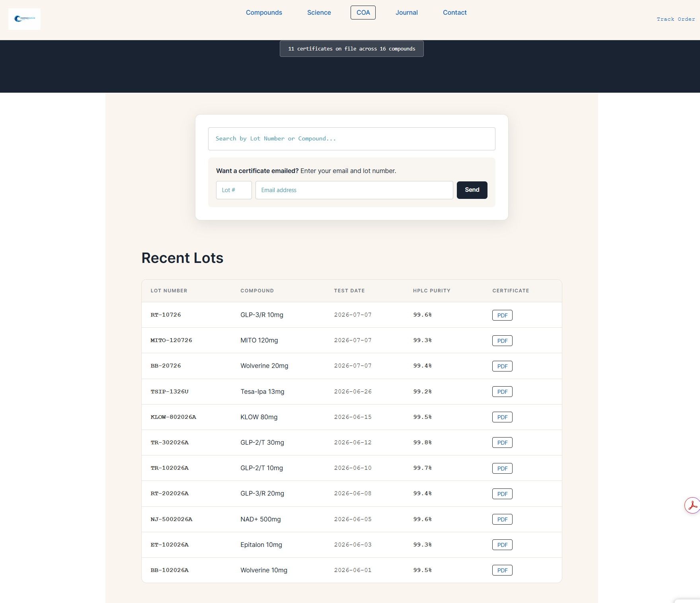Screen dimensions: 700x603
Task: Click the Lot # input box
Action: pos(234,190)
